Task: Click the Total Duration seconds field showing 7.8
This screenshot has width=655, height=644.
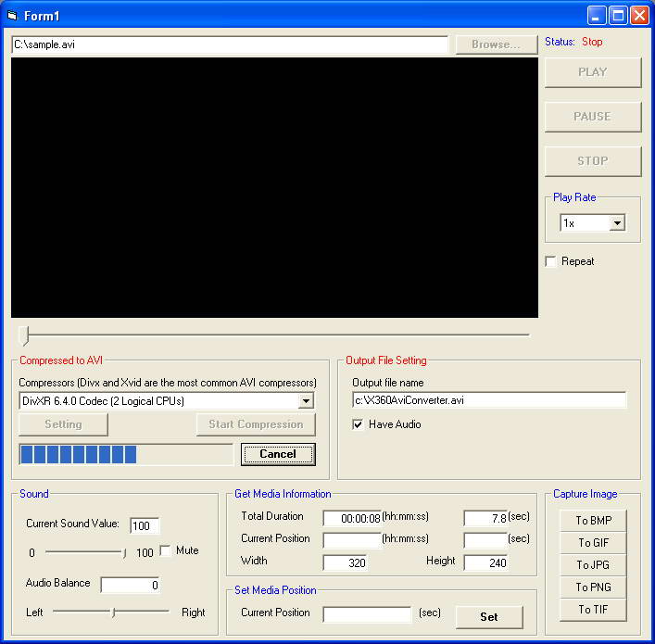Action: tap(485, 518)
